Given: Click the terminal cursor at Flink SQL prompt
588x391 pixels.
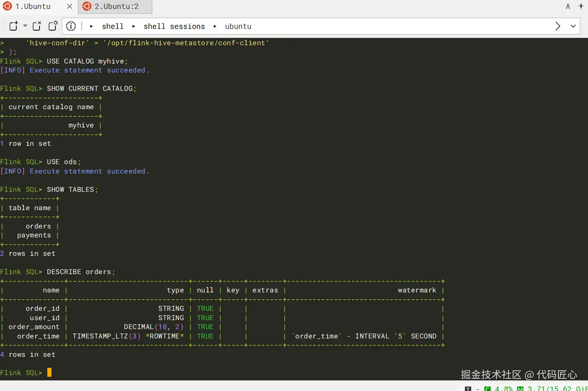Looking at the screenshot, I should click(49, 372).
